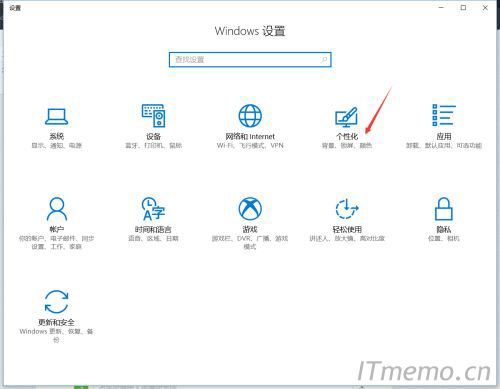Click the 'Wi-Fi, 飞行模式, VPN' description
Image resolution: width=500 pixels, height=389 pixels.
pos(250,145)
